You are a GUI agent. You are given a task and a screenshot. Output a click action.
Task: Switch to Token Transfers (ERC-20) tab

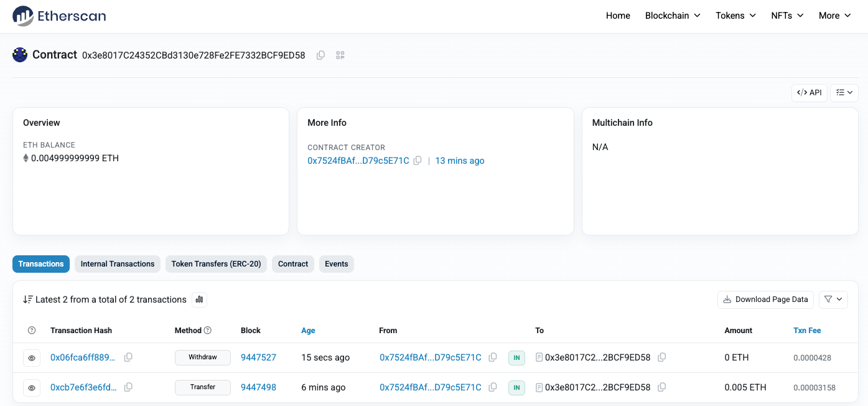point(216,264)
